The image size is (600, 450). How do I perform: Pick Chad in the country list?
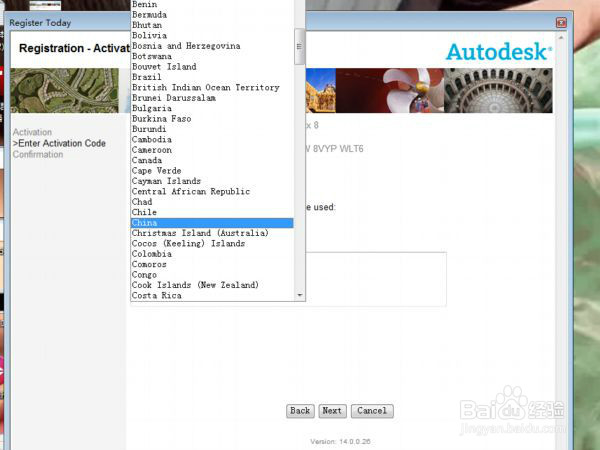pos(212,202)
